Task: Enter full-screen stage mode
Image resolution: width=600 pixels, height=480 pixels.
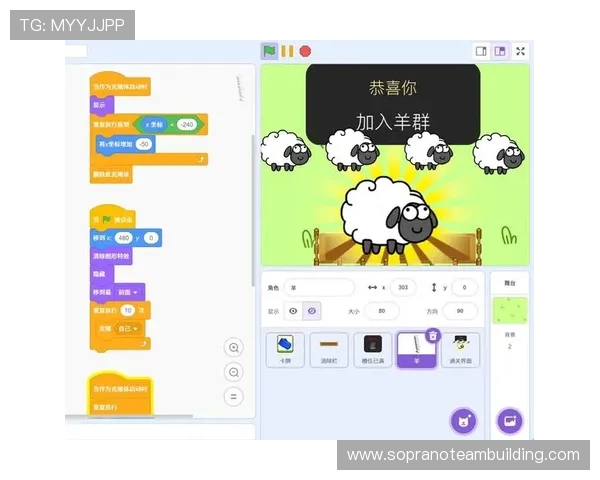Action: (x=520, y=51)
